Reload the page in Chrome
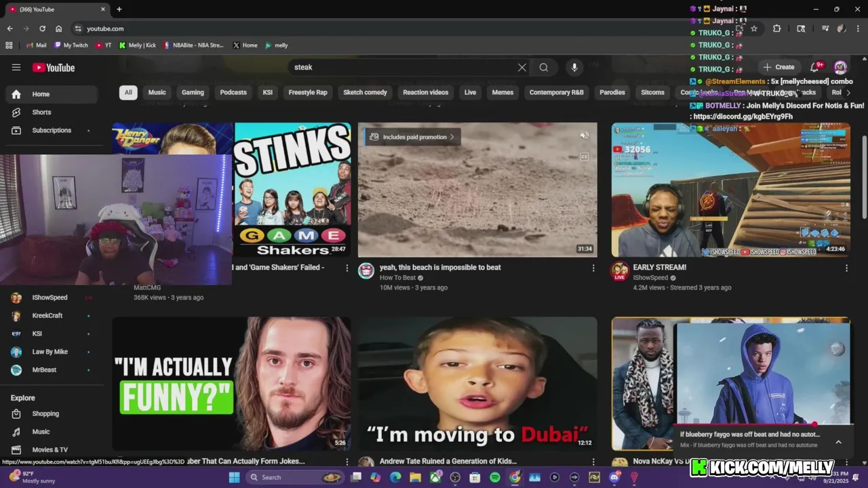 point(42,28)
